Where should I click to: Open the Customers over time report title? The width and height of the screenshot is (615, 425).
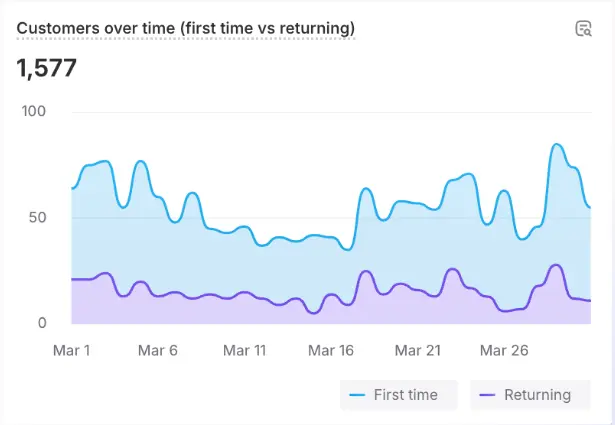coord(186,28)
